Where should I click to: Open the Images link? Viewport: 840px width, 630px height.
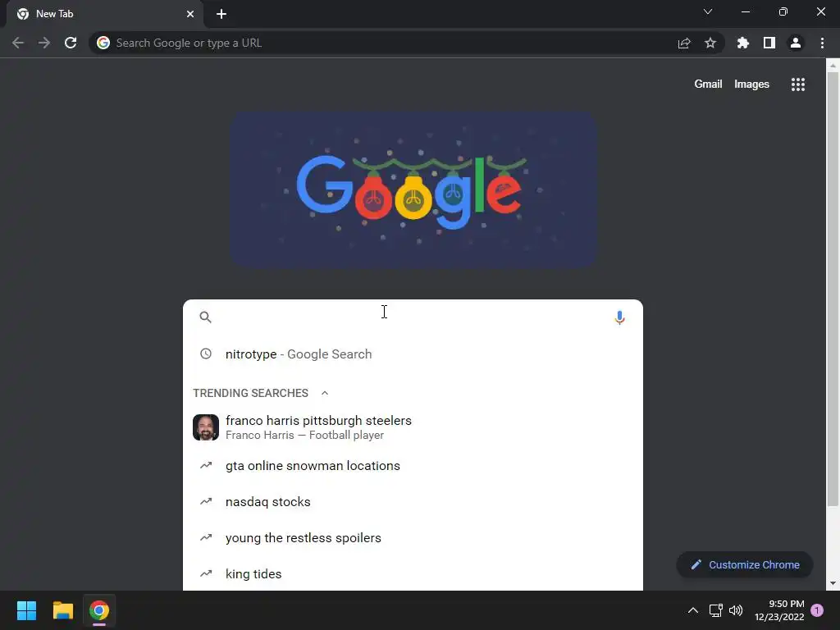pyautogui.click(x=751, y=84)
